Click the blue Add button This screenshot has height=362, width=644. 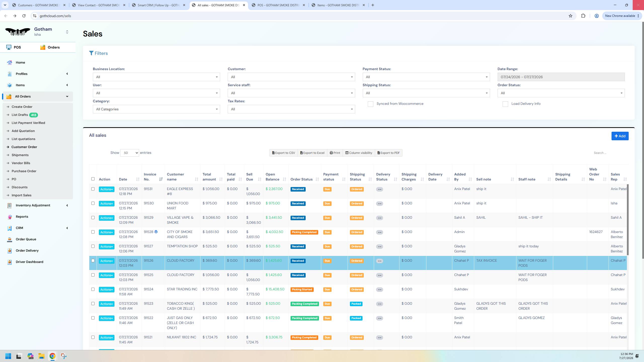pos(620,136)
